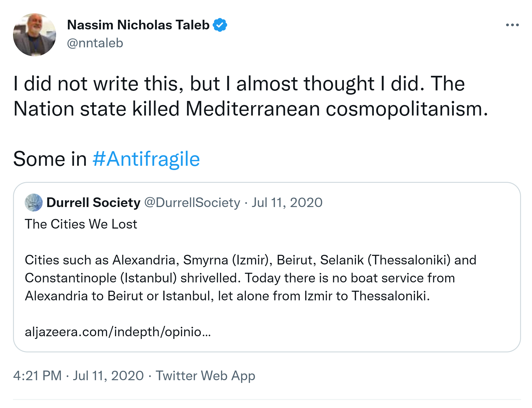The width and height of the screenshot is (532, 408).
Task: Click "The Cities We Lost" headline
Action: coord(81,224)
